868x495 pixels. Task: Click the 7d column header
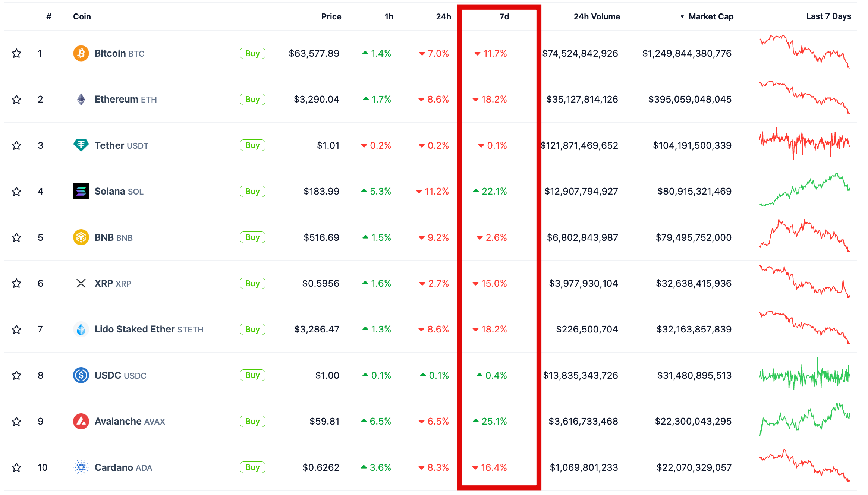(504, 16)
